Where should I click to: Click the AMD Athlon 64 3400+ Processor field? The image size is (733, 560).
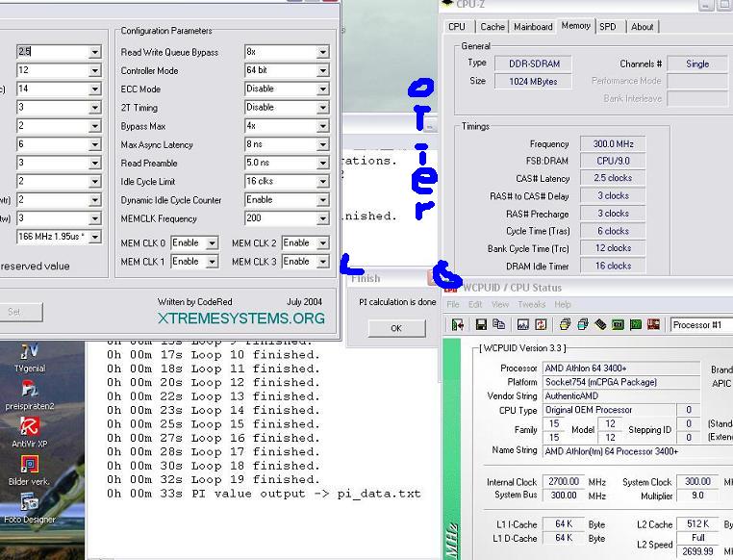click(621, 369)
